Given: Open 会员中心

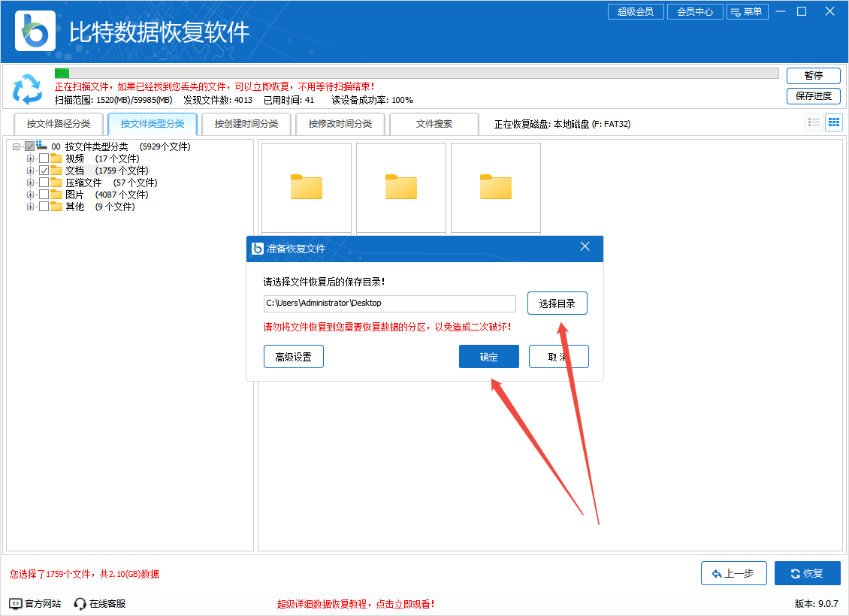Looking at the screenshot, I should [x=695, y=11].
